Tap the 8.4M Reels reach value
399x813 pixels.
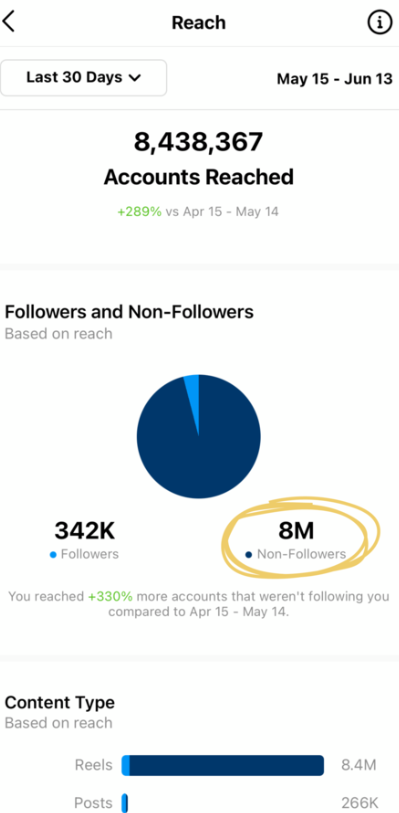(359, 765)
